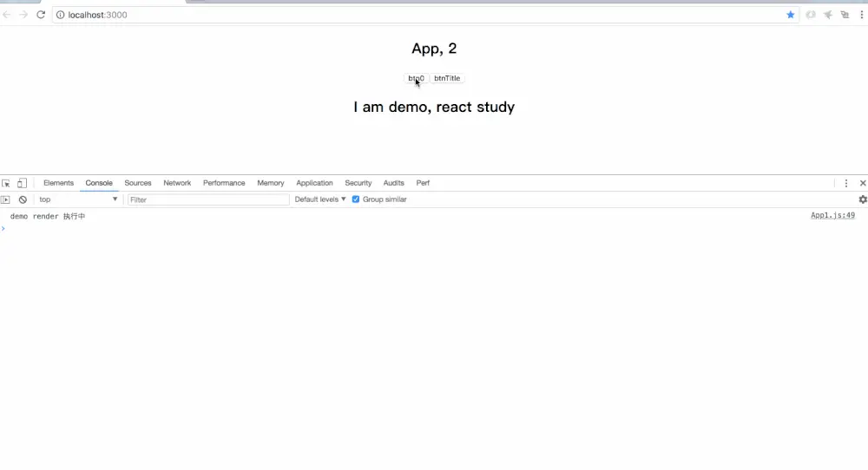868x470 pixels.
Task: Click the browser forward arrow
Action: click(23, 15)
